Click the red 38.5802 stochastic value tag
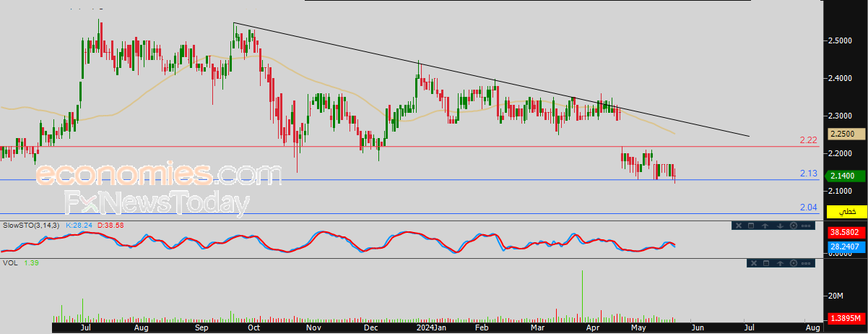 846,234
